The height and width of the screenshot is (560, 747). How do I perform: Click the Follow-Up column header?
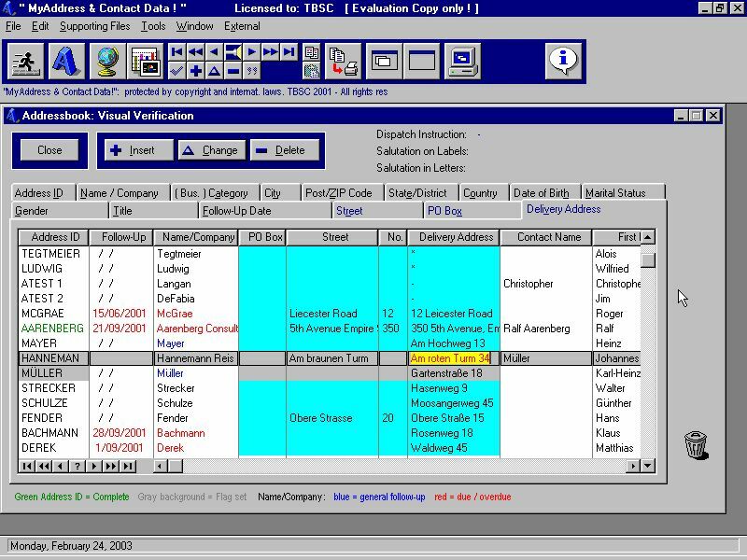tap(121, 237)
